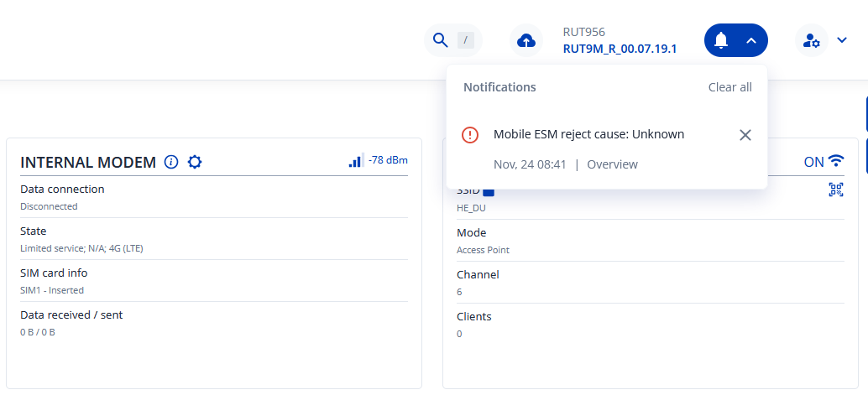This screenshot has height=395, width=868.
Task: Click info icon beside INTERNAL MODEM
Action: coord(171,162)
